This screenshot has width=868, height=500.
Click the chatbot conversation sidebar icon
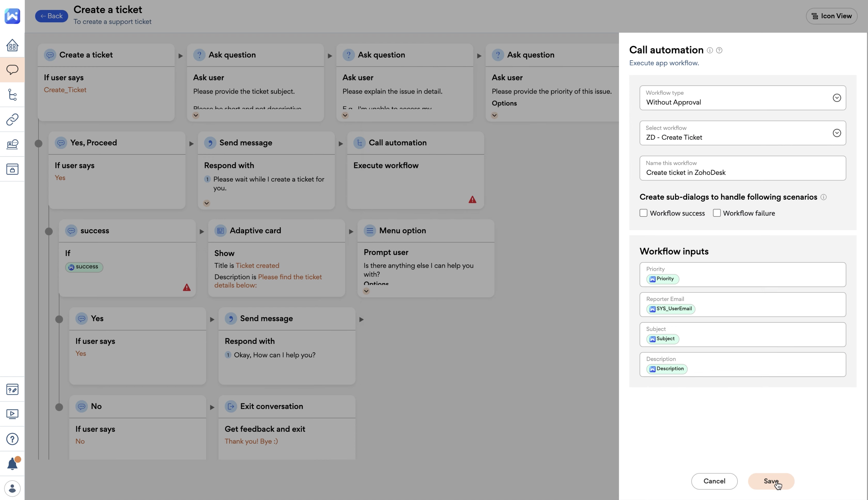tap(12, 70)
